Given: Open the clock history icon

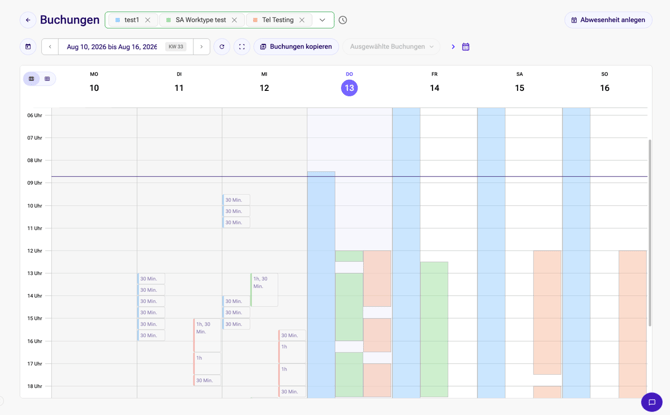Looking at the screenshot, I should (343, 20).
